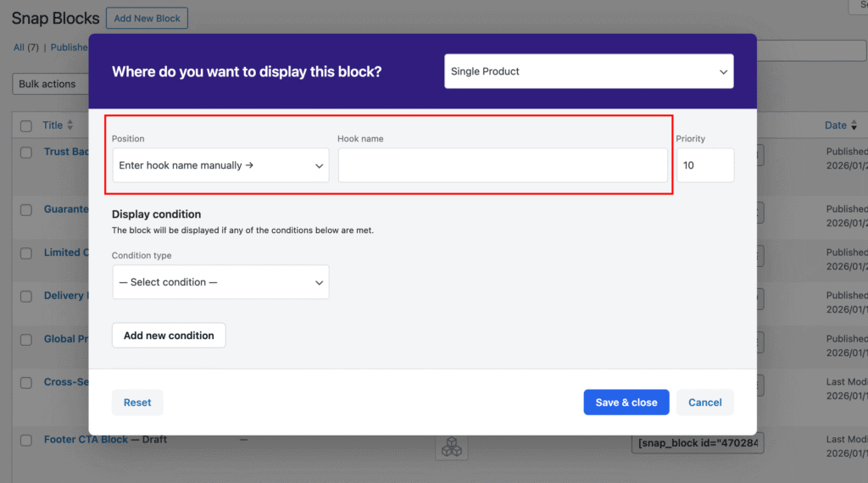This screenshot has width=868, height=483.
Task: Expand the Position dropdown
Action: pos(220,165)
